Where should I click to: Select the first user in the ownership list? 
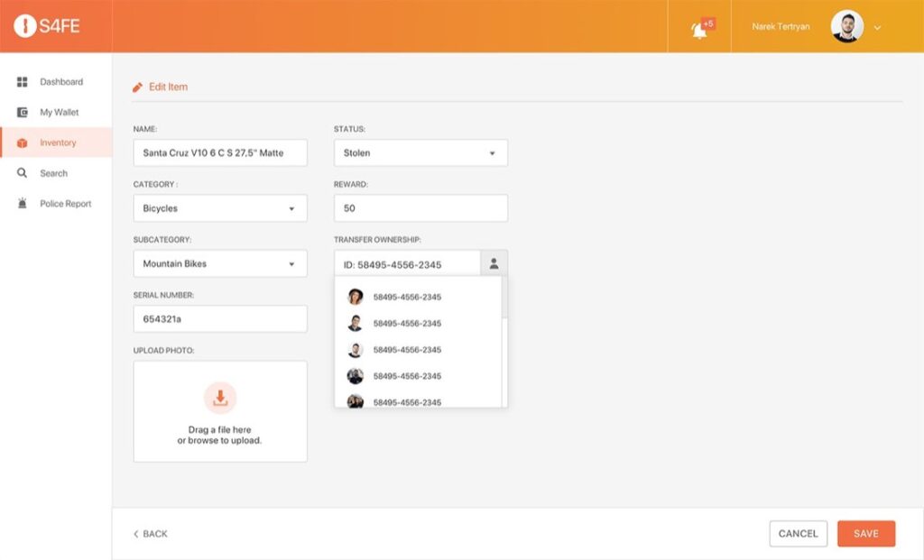click(418, 297)
